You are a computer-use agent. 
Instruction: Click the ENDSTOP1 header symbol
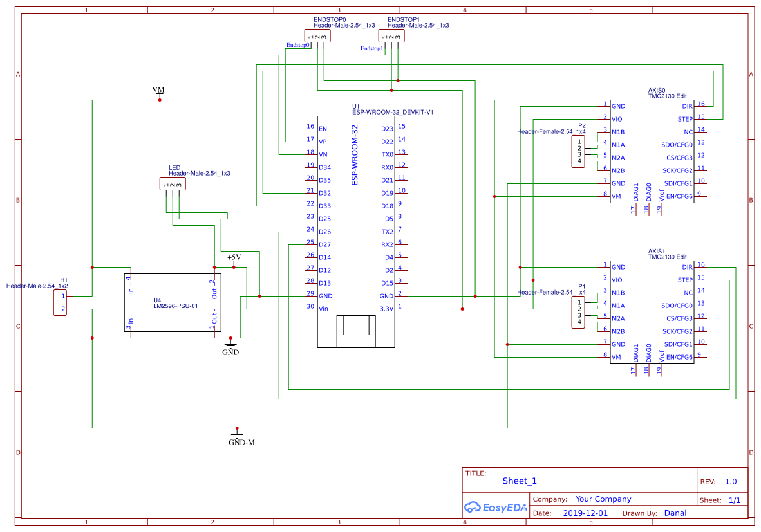tap(393, 35)
